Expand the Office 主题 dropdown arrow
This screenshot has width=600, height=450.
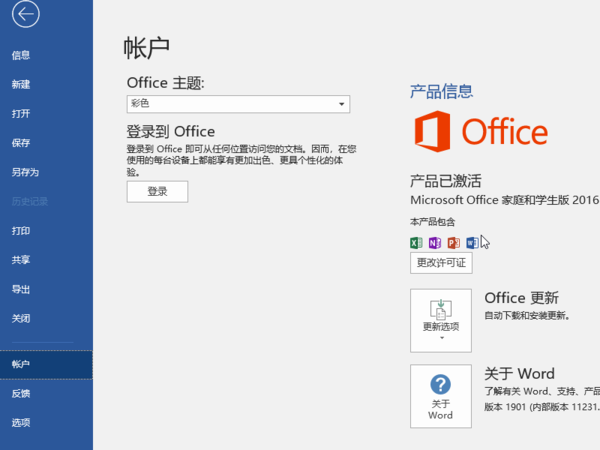pyautogui.click(x=341, y=104)
